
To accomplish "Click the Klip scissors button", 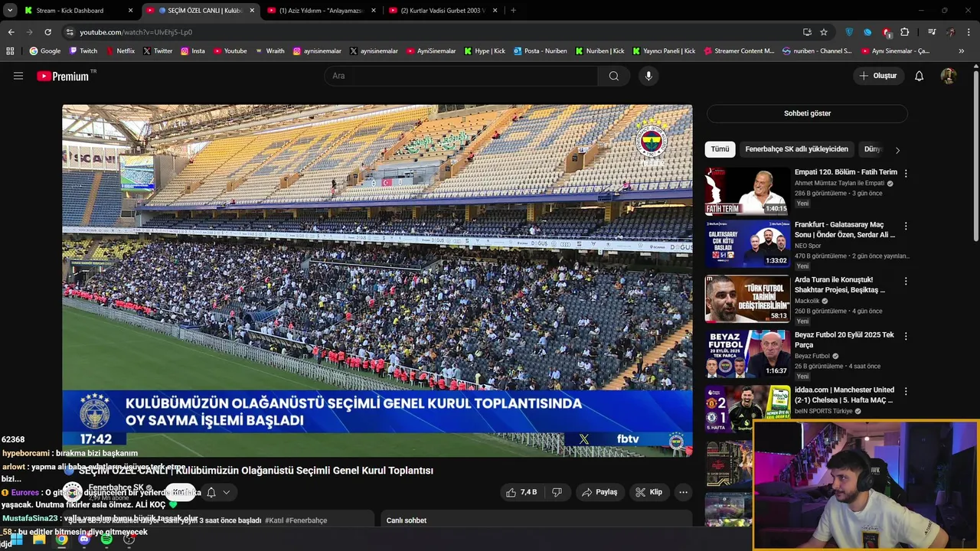I will 649,492.
